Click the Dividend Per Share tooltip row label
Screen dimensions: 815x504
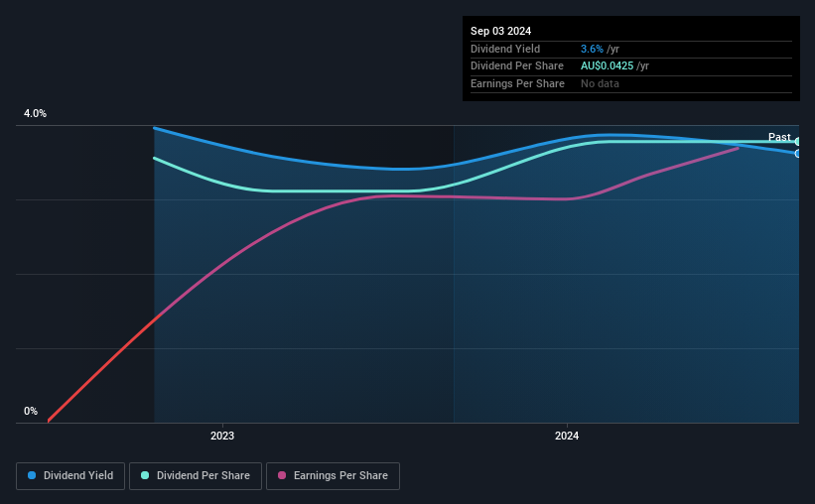tap(516, 66)
